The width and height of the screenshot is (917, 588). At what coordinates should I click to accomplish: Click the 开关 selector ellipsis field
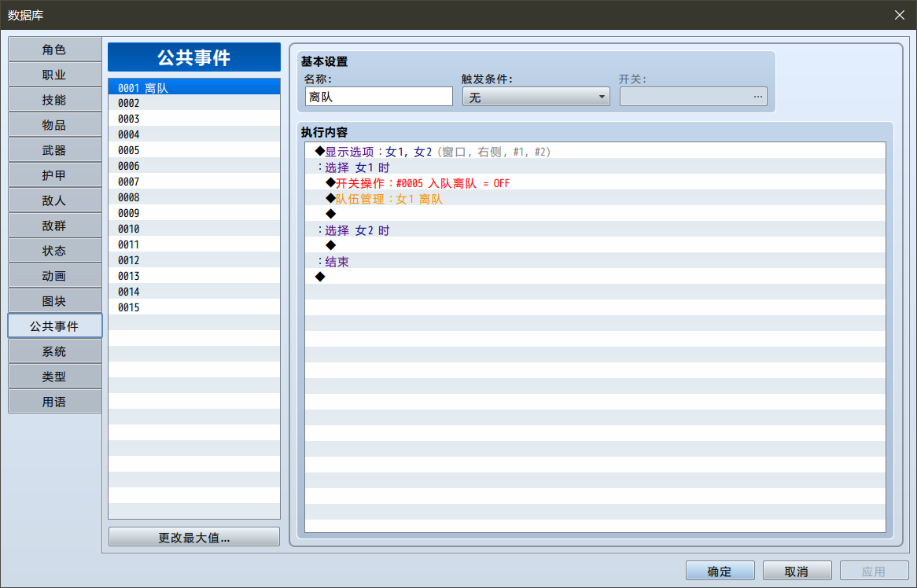click(x=693, y=97)
